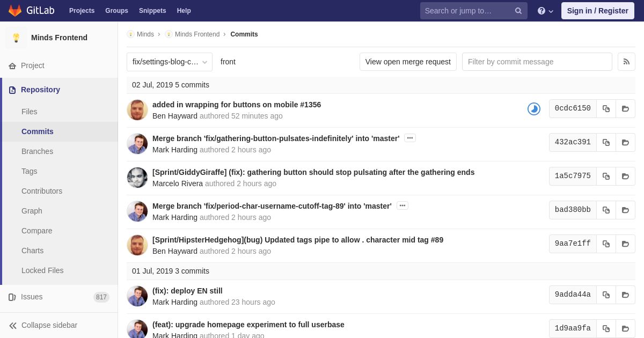Image resolution: width=644 pixels, height=338 pixels.
Task: Open Snippets in the top bar
Action: tap(152, 11)
